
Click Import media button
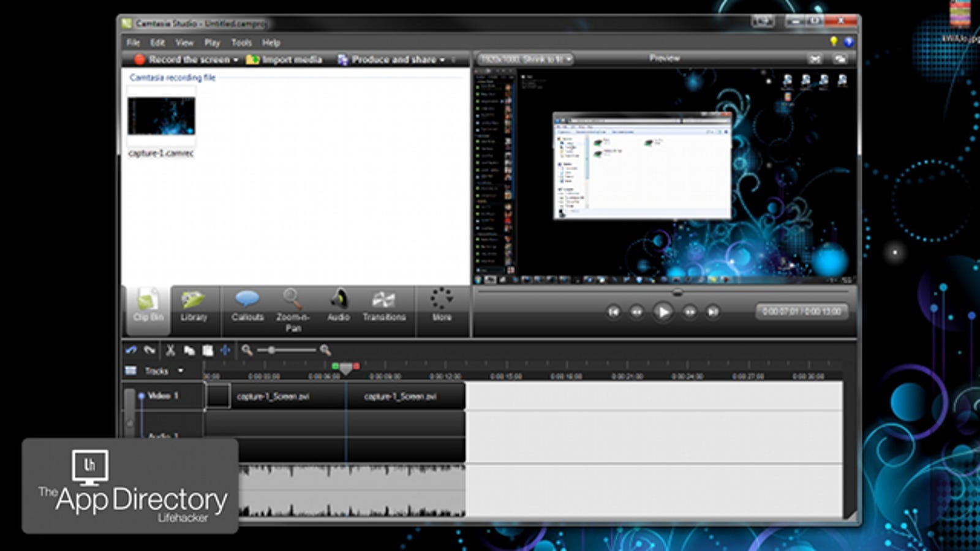(284, 59)
